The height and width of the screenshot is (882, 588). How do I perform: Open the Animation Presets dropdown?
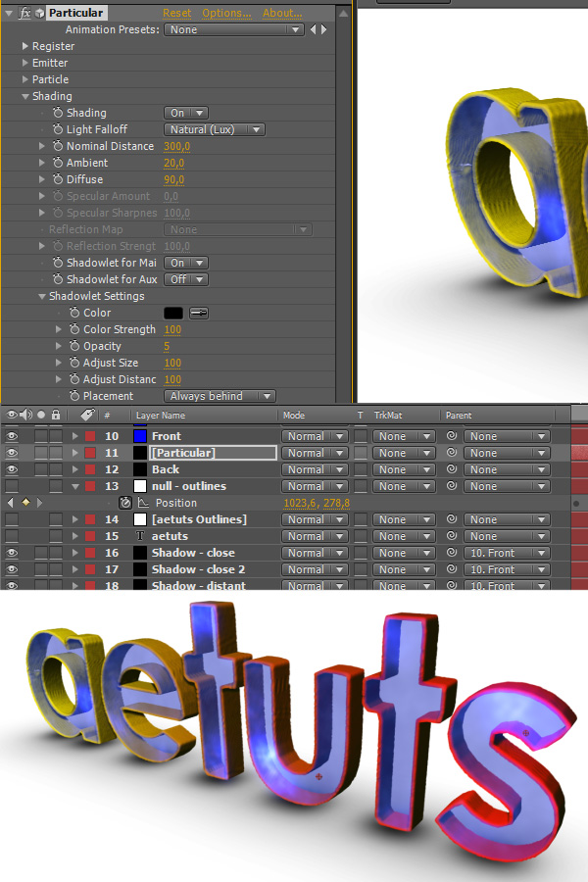tap(233, 29)
